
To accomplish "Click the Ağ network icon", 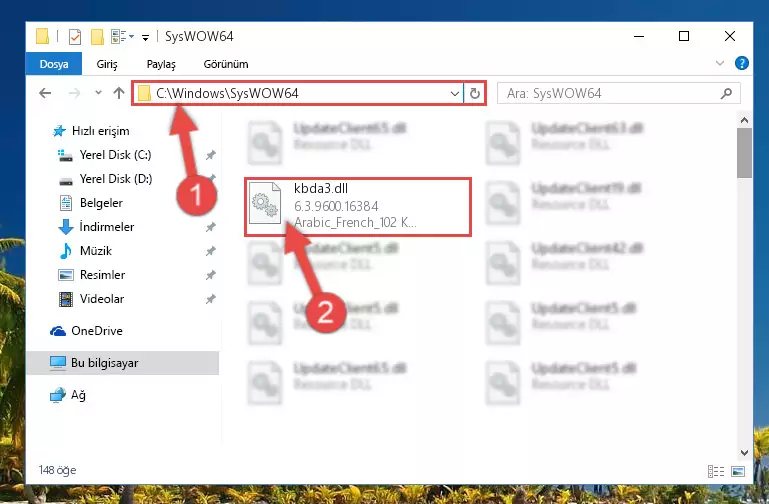I will coord(58,395).
